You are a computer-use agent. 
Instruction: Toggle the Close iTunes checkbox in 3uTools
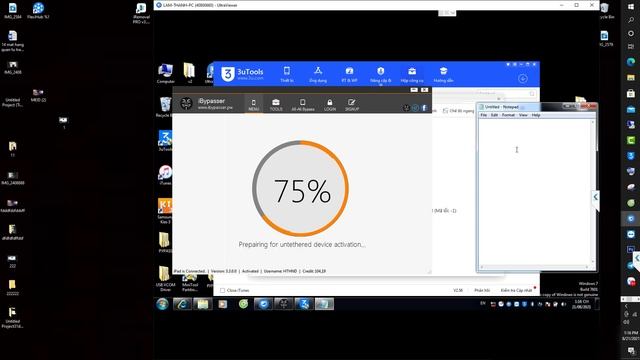(222, 290)
